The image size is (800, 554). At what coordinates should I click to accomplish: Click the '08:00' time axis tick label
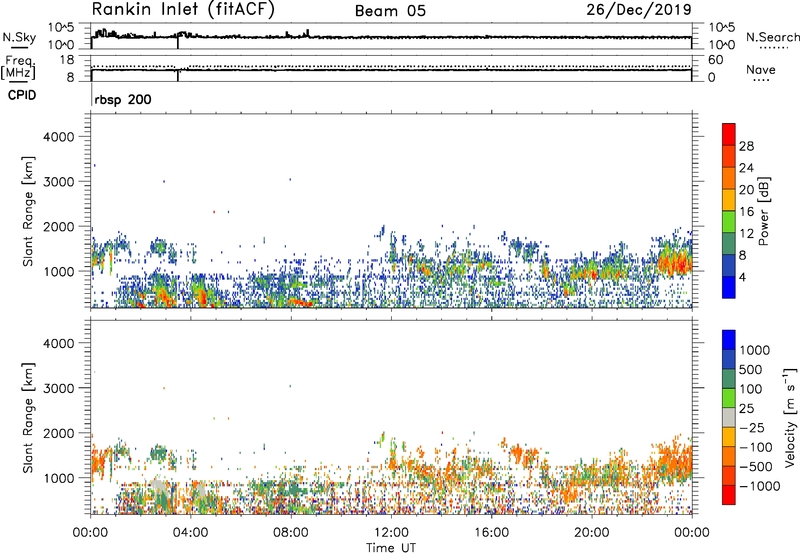coord(291,533)
